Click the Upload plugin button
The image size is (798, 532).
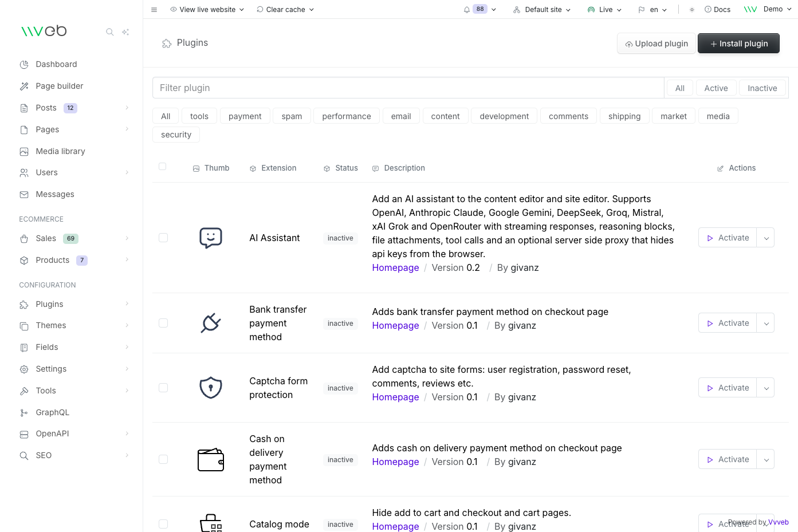657,44
